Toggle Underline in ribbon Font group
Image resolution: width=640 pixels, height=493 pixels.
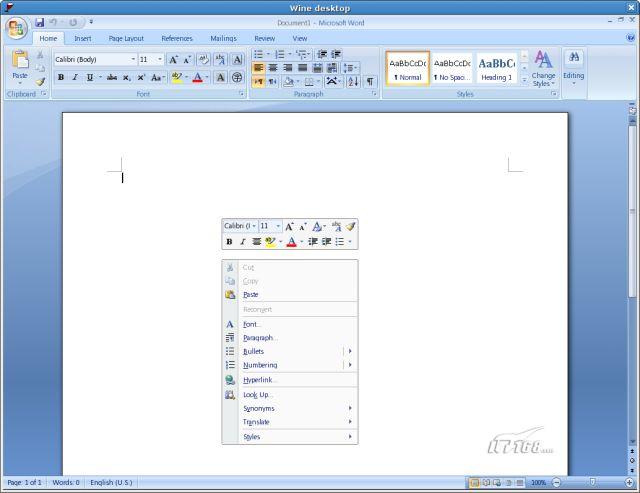90,77
